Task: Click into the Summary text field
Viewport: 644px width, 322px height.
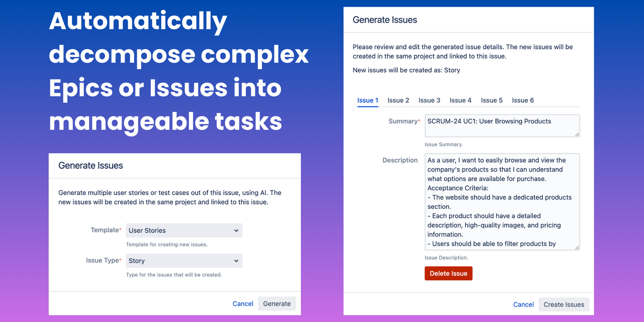Action: 502,126
